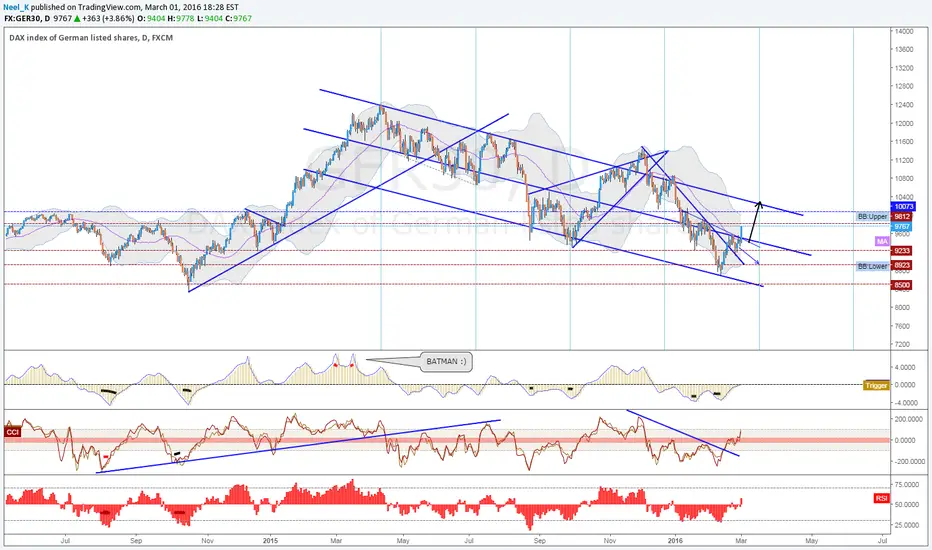Click the 200.0000 value on CCI axis

pyautogui.click(x=908, y=419)
